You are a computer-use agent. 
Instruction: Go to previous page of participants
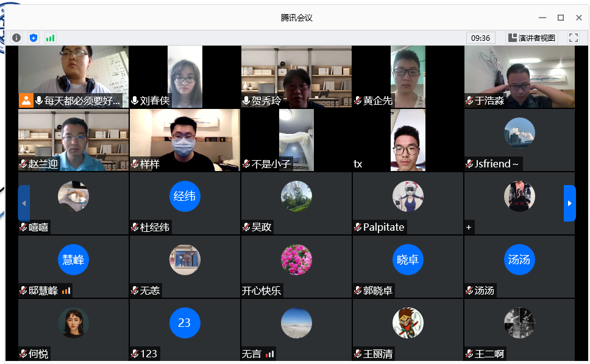[24, 203]
